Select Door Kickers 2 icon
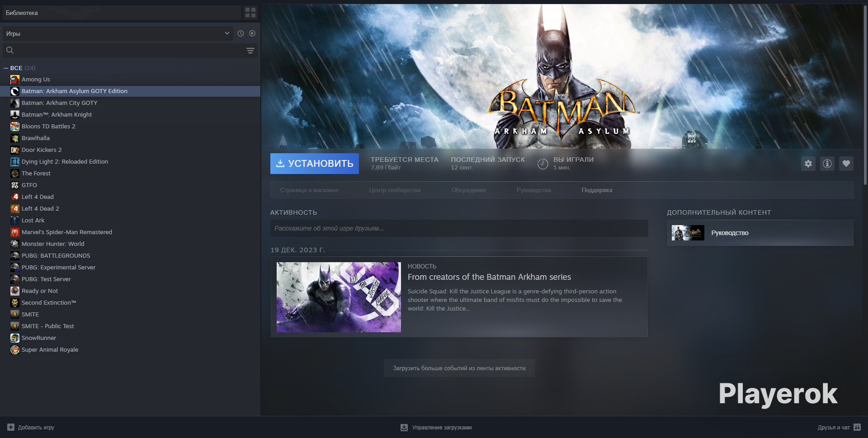Image resolution: width=868 pixels, height=438 pixels. pyautogui.click(x=15, y=150)
